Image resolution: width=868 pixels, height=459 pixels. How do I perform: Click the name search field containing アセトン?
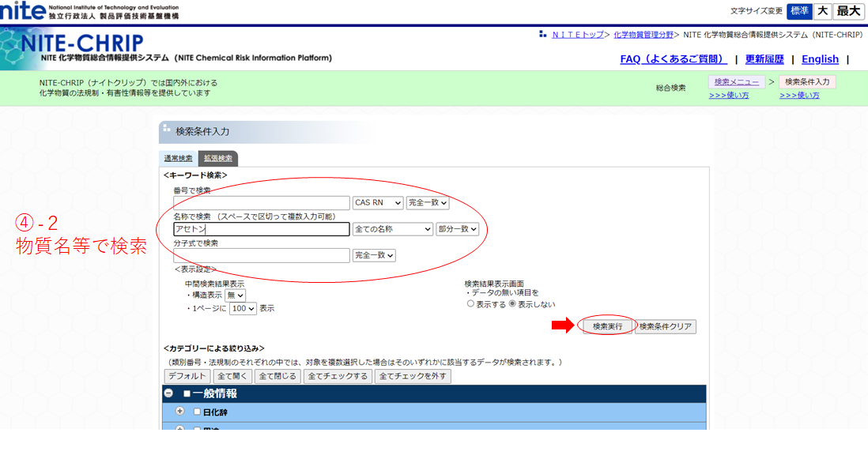(262, 229)
